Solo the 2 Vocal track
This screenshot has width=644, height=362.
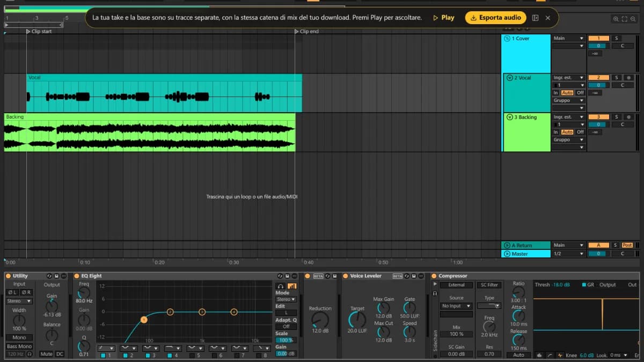(x=616, y=78)
